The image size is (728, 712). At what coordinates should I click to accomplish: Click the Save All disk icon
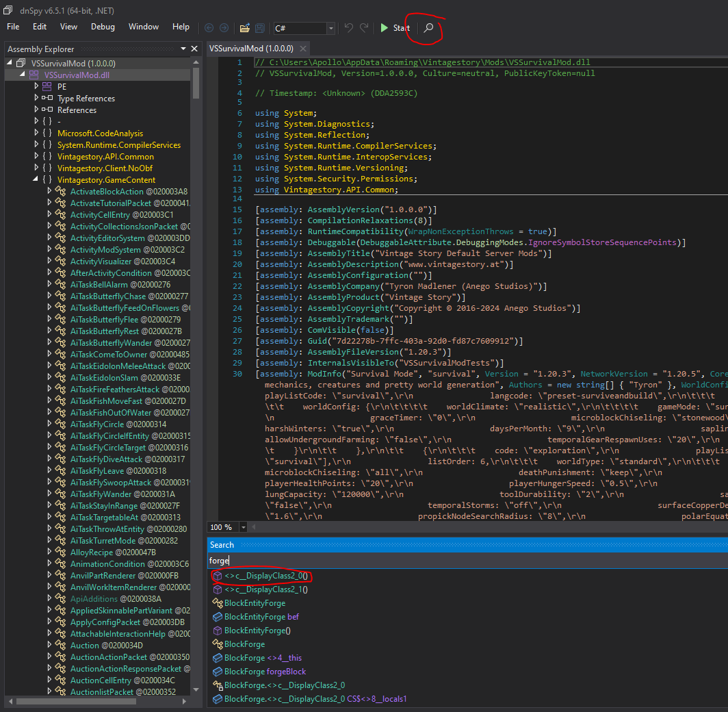(260, 28)
